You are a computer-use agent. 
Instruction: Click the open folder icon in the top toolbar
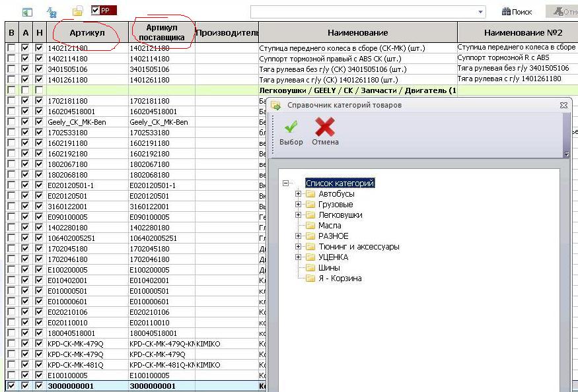coord(77,11)
